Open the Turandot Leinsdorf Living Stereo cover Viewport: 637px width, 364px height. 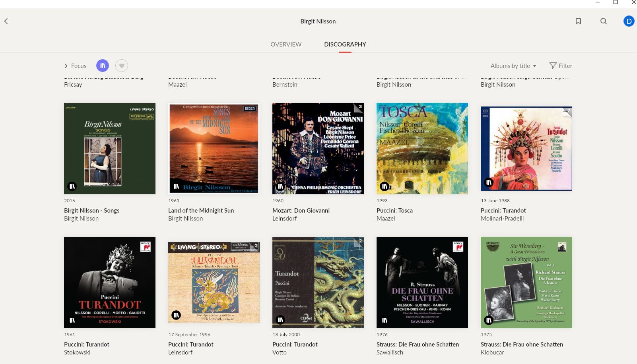click(x=214, y=283)
